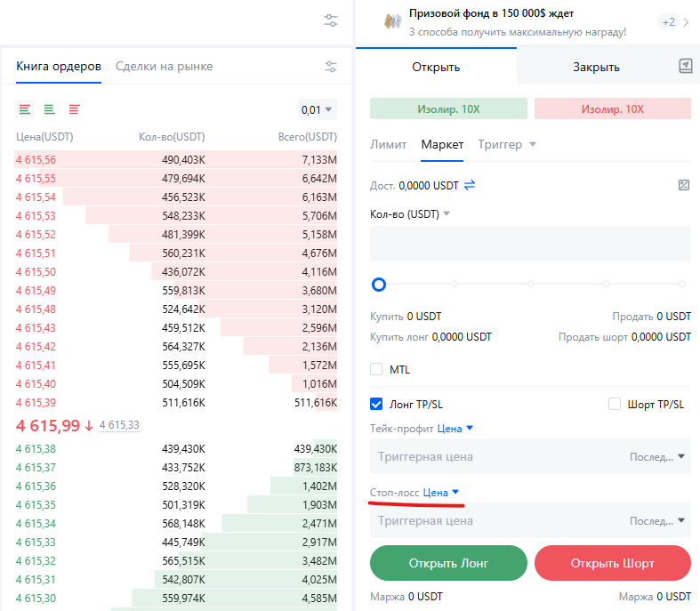
Task: Open take-profit Послед... price source dropdown
Action: pyautogui.click(x=656, y=456)
